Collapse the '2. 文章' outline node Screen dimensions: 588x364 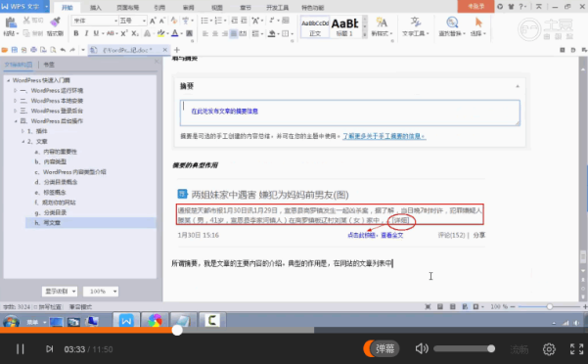[x=23, y=141]
